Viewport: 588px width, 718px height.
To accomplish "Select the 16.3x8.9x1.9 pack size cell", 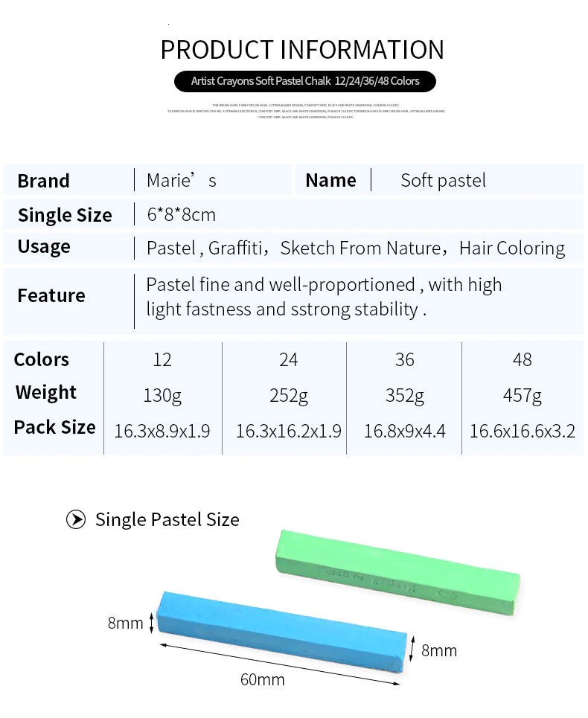I will click(162, 431).
